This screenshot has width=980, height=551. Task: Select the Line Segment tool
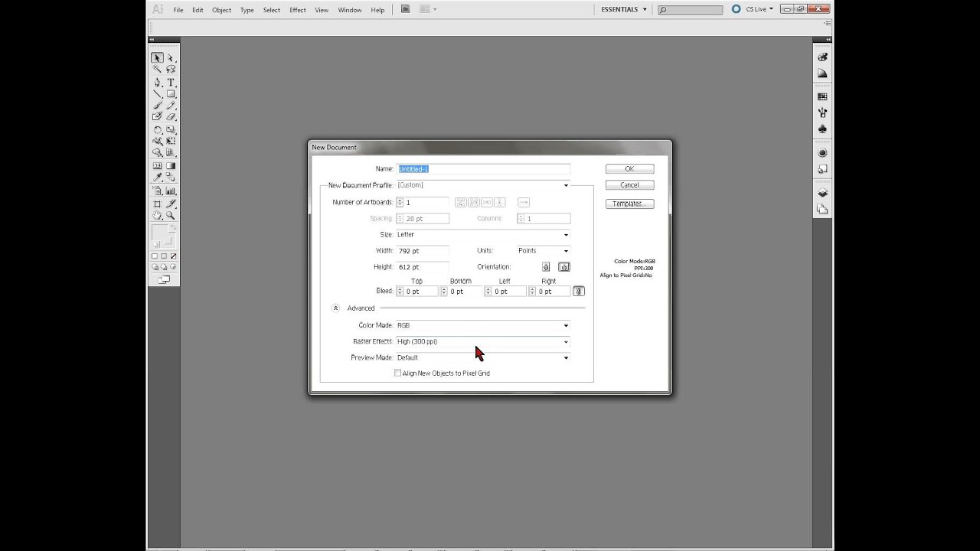[157, 93]
